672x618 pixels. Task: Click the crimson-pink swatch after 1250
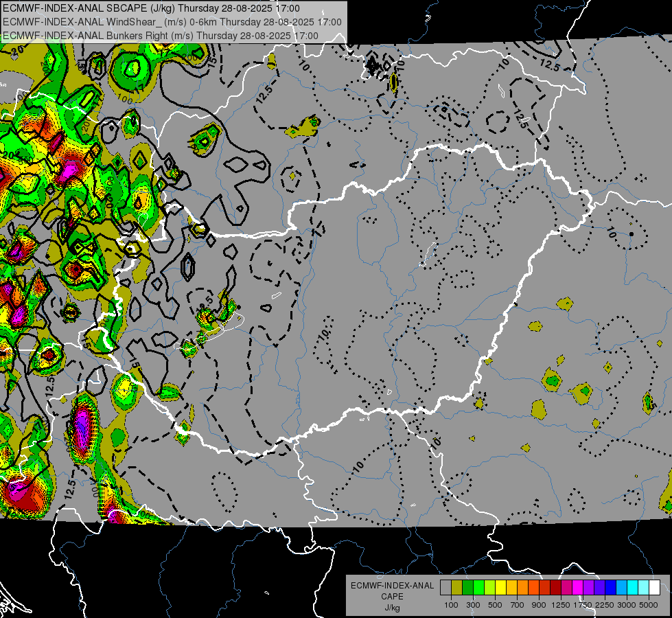tap(566, 588)
